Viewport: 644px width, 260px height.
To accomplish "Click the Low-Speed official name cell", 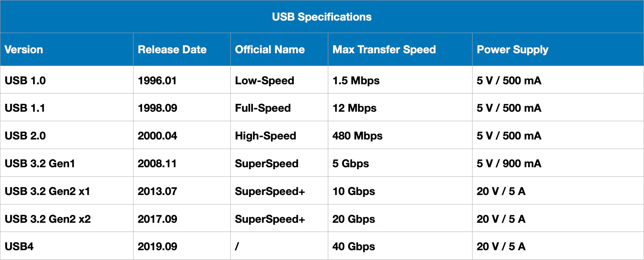I will 264,80.
